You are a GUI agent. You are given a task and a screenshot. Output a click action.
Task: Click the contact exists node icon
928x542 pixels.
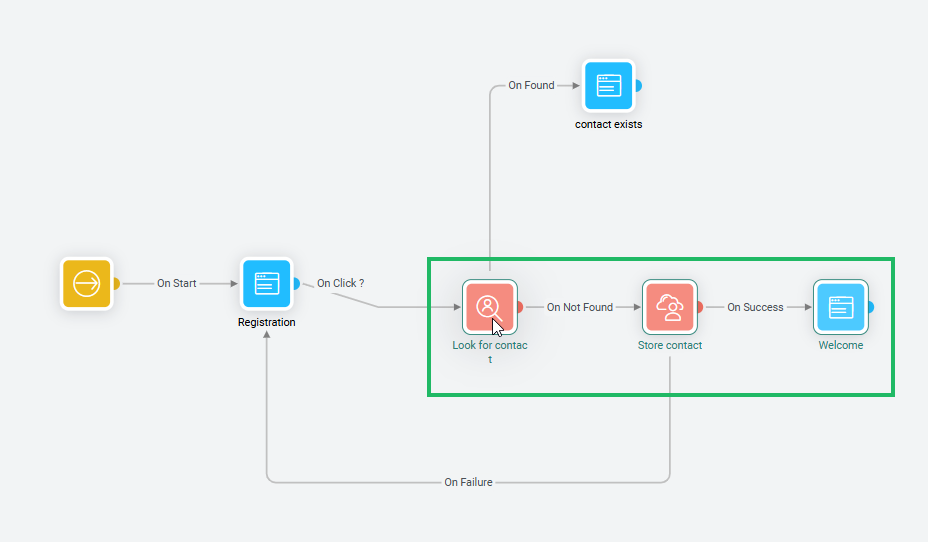point(609,86)
